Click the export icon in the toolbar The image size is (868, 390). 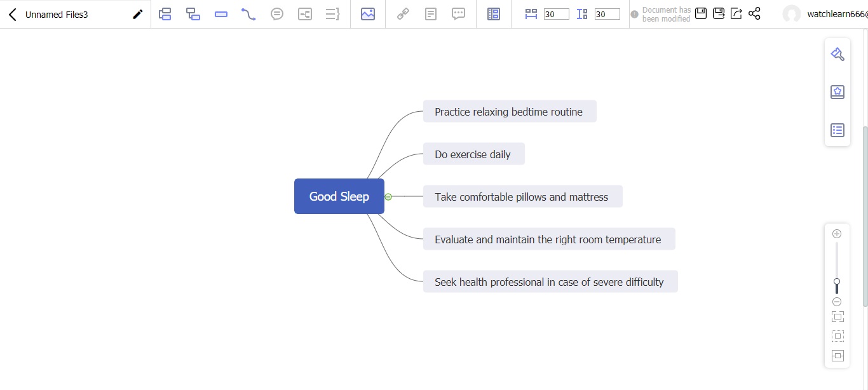(x=736, y=13)
